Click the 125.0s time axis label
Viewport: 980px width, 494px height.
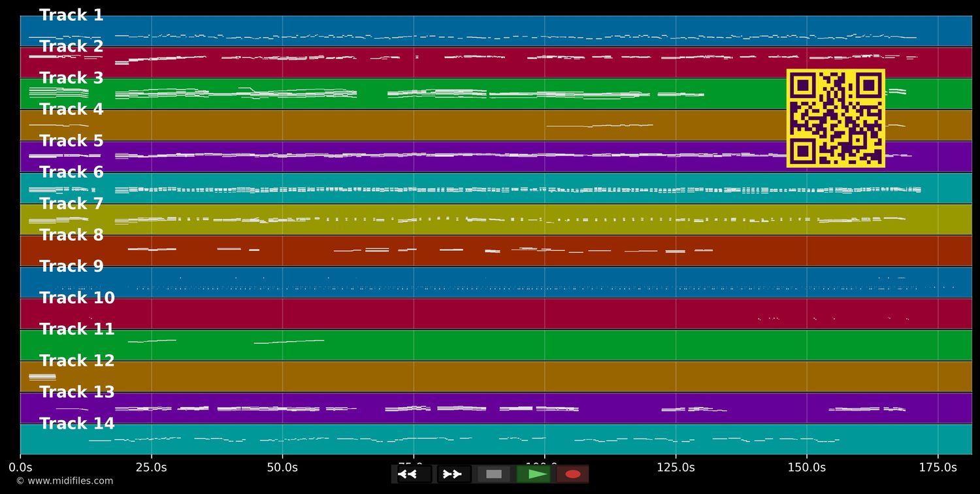(676, 467)
